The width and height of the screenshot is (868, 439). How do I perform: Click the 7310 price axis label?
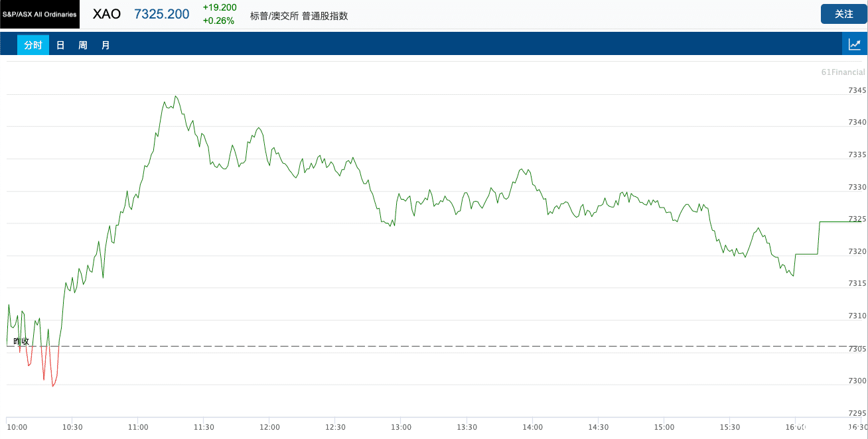[x=857, y=316]
